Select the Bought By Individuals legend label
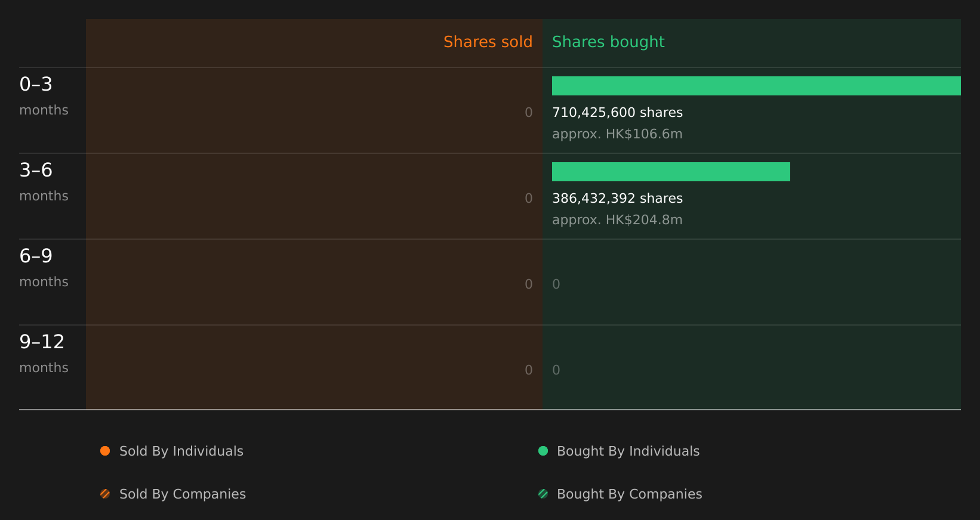Image resolution: width=980 pixels, height=520 pixels. (628, 451)
